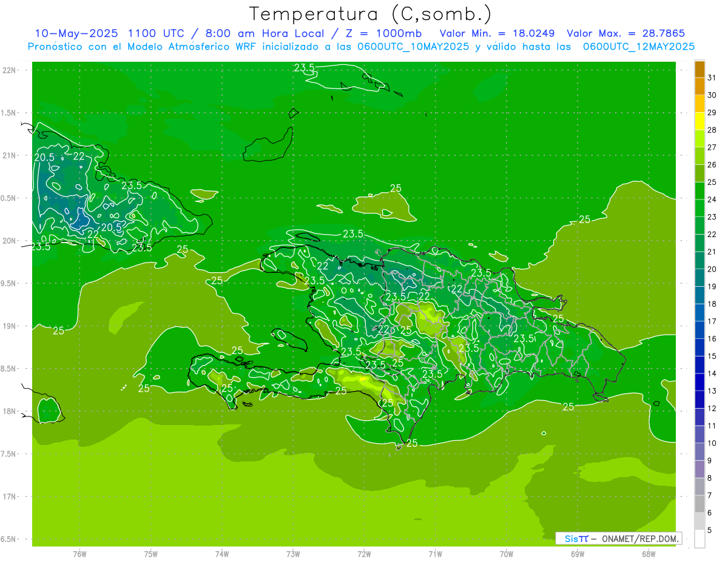The image size is (728, 562).
Task: Click the 70W longitude axis label
Action: 507,554
